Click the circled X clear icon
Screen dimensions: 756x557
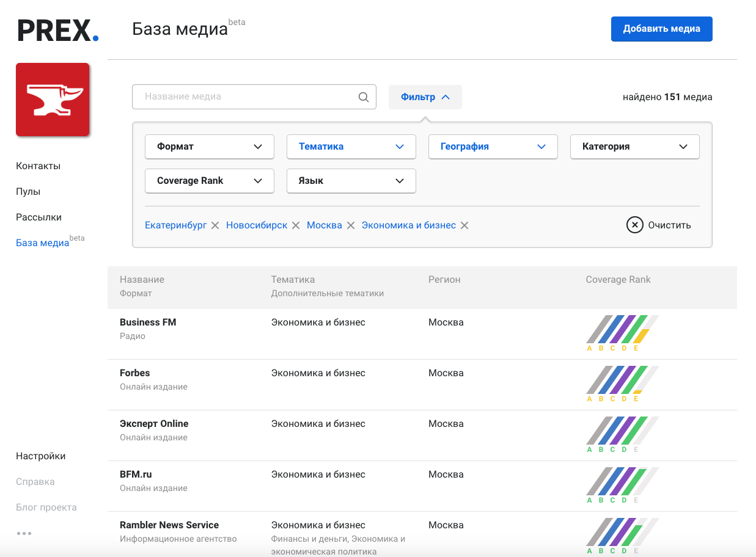click(635, 225)
